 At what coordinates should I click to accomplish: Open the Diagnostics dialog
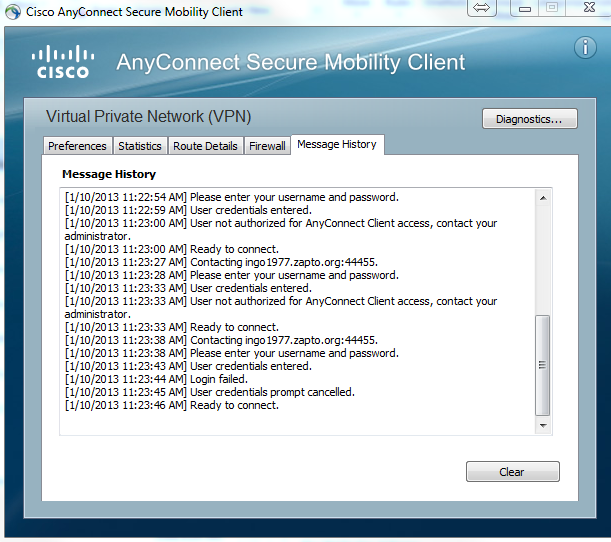coord(530,119)
